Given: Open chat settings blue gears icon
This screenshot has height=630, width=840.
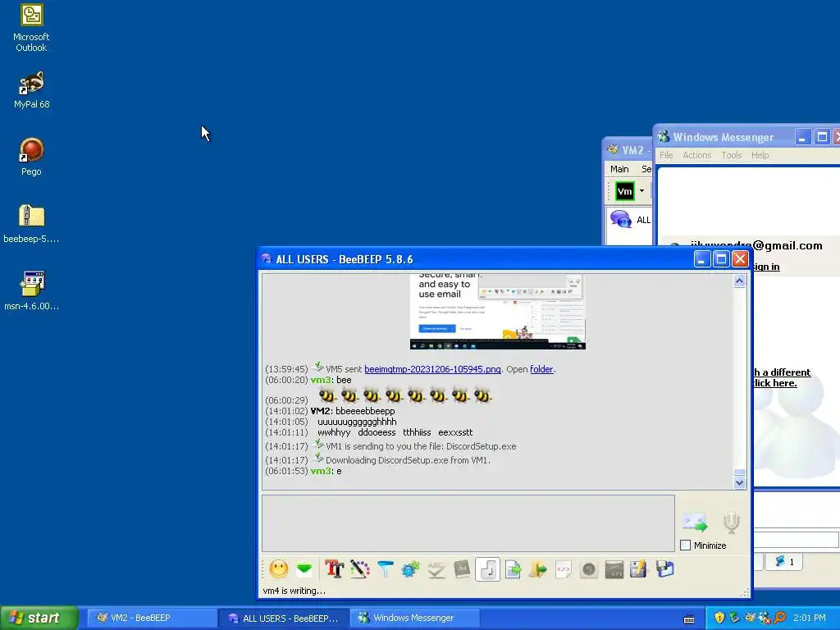Looking at the screenshot, I should (410, 569).
